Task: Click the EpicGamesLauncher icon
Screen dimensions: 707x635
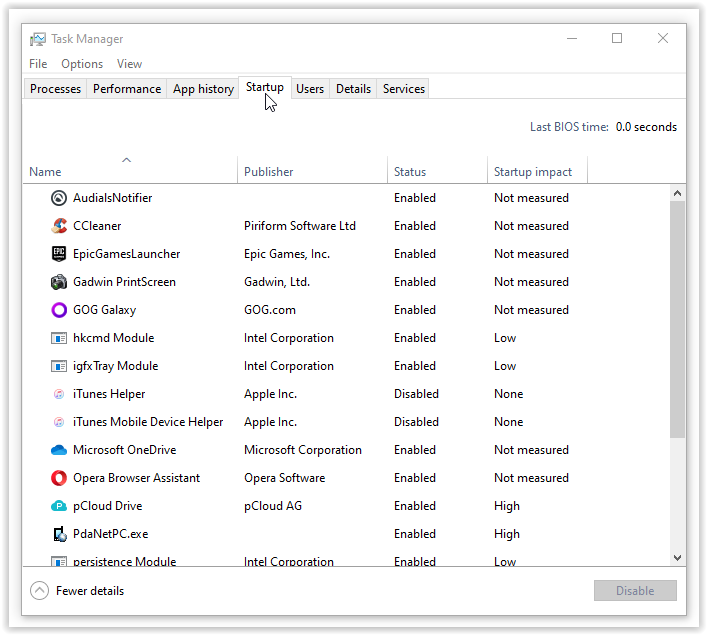Action: point(59,254)
